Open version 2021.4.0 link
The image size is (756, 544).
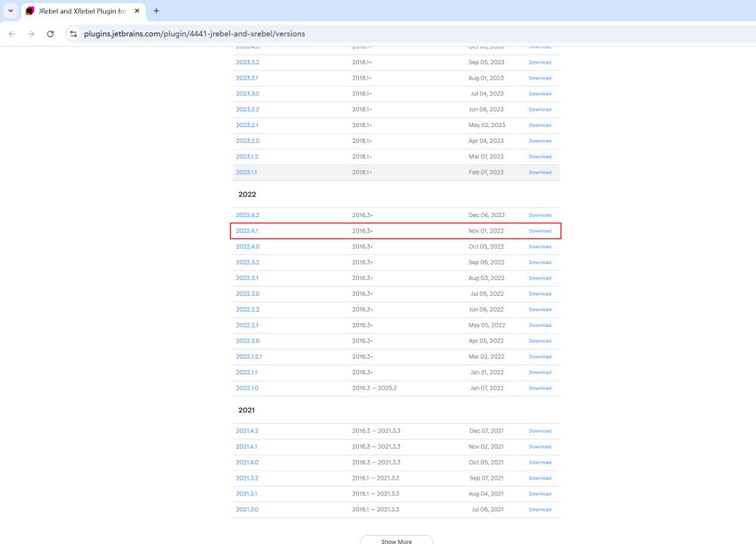pos(247,462)
